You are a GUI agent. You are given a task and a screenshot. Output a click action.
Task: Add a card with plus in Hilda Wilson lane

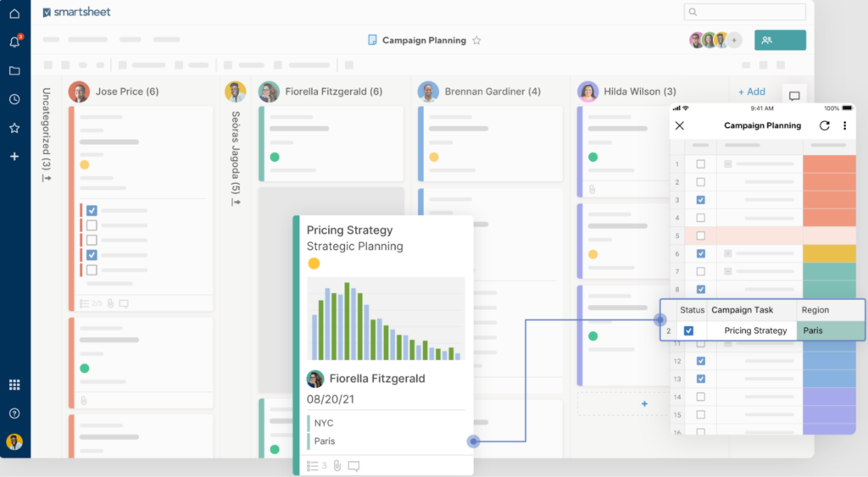(644, 404)
